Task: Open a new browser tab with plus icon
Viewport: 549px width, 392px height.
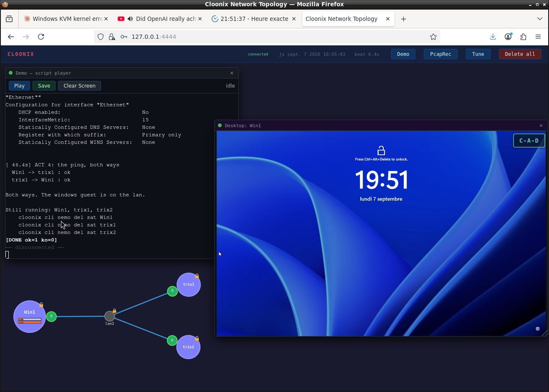Action: pyautogui.click(x=403, y=19)
